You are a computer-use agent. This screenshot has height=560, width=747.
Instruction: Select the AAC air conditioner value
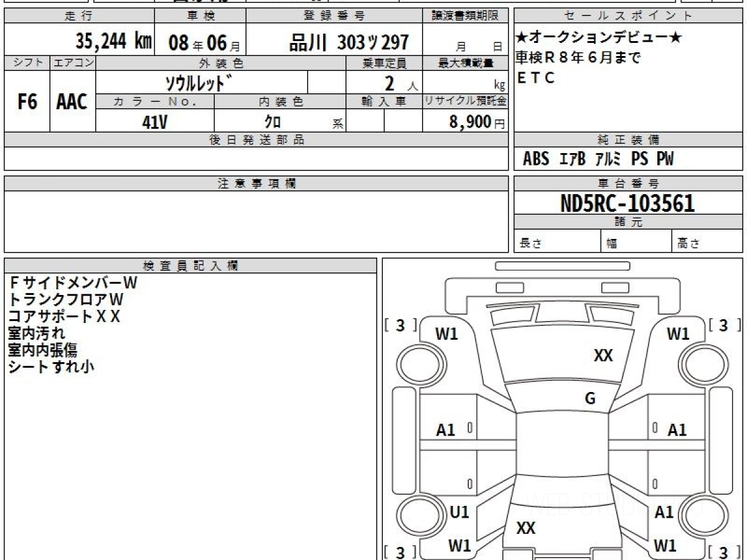click(72, 102)
